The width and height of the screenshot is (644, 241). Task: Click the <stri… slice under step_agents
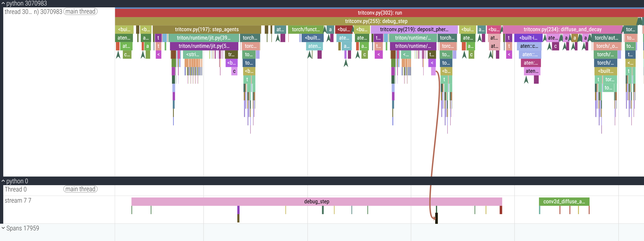(192, 55)
